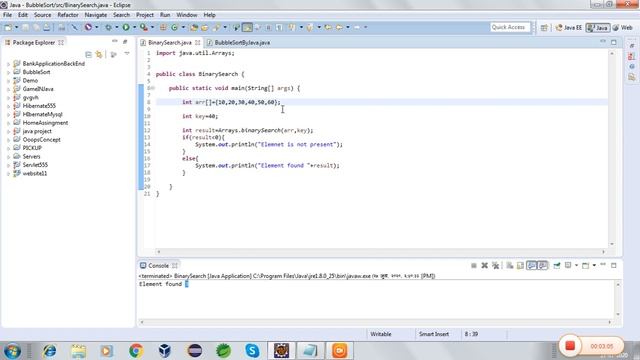Image resolution: width=640 pixels, height=360 pixels.
Task: Expand the HibernateMysql project node
Action: pos(8,115)
